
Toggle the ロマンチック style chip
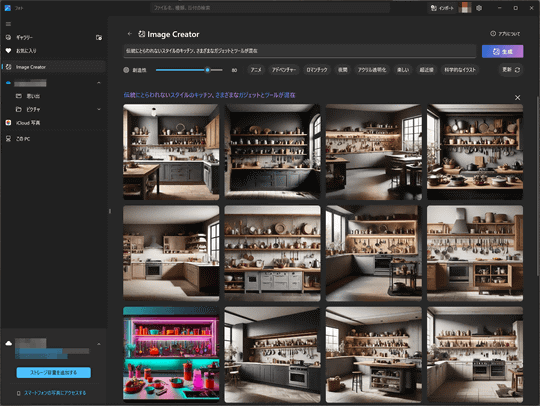317,70
